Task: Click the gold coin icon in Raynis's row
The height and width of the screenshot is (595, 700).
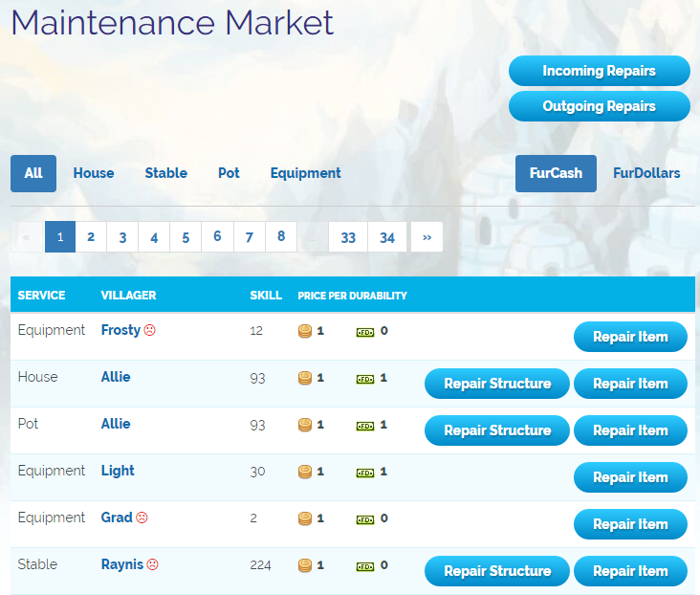Action: (305, 565)
